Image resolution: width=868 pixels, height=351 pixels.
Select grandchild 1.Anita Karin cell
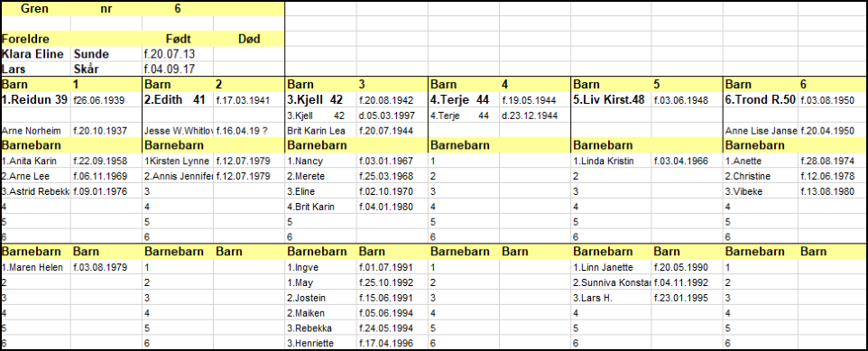pos(36,162)
